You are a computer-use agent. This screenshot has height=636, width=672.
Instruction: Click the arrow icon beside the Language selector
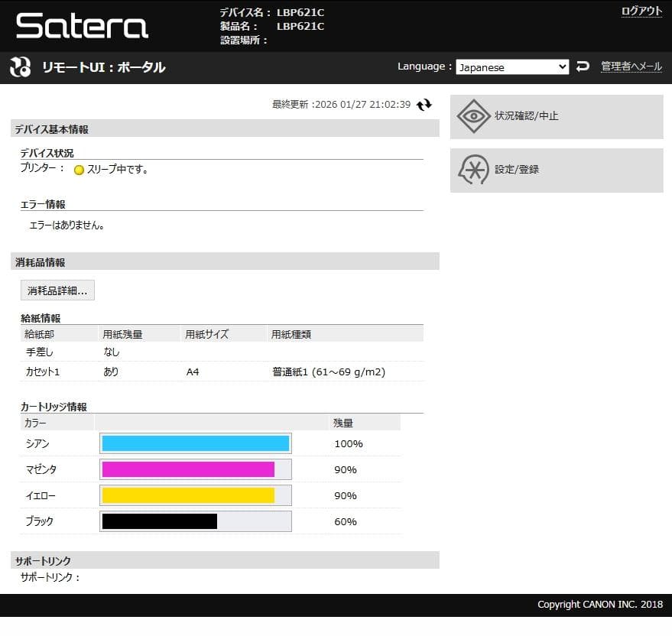tap(583, 67)
